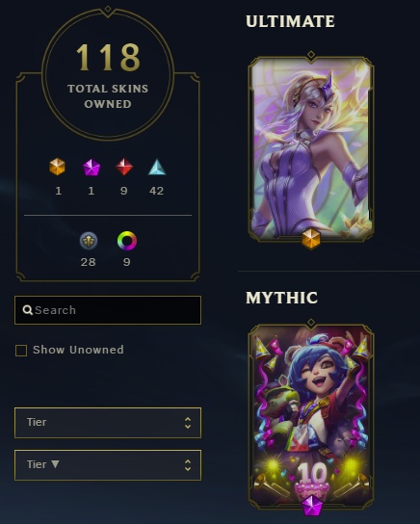420x524 pixels.
Task: Open the Tier sort descending dropdown
Action: click(108, 465)
